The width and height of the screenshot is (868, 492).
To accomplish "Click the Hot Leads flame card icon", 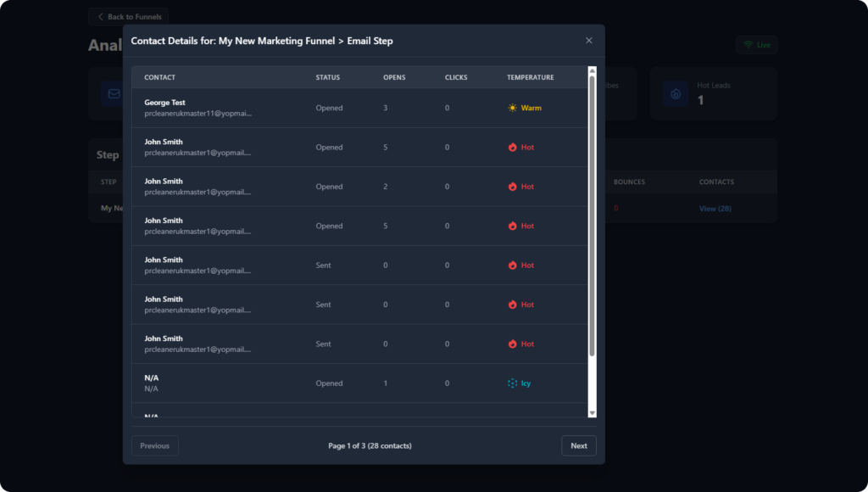I will point(676,93).
